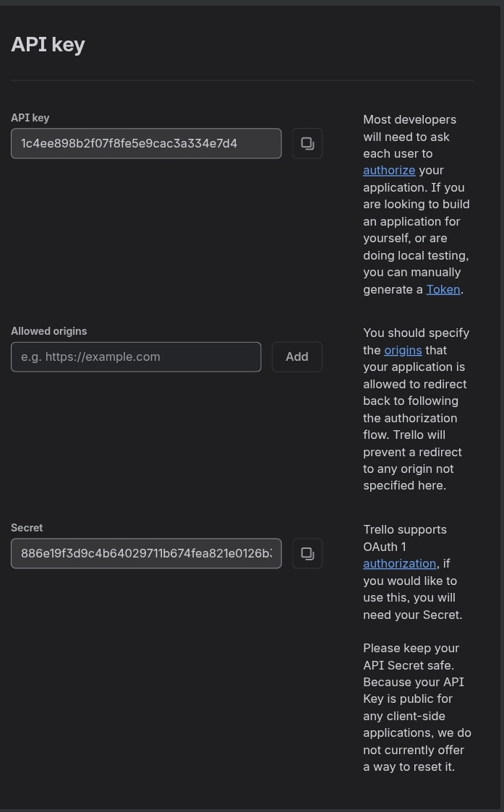Follow the 'Token' link to generate a token
This screenshot has width=504, height=812.
(443, 289)
